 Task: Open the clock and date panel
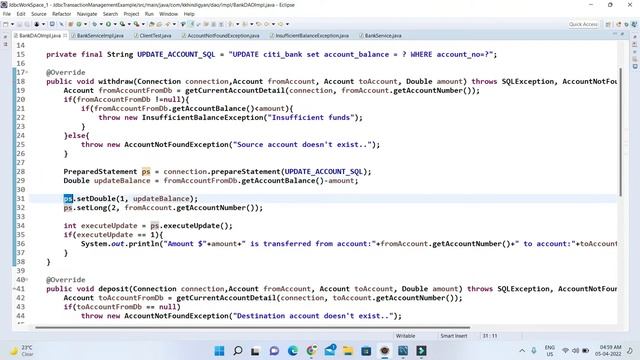[608, 351]
